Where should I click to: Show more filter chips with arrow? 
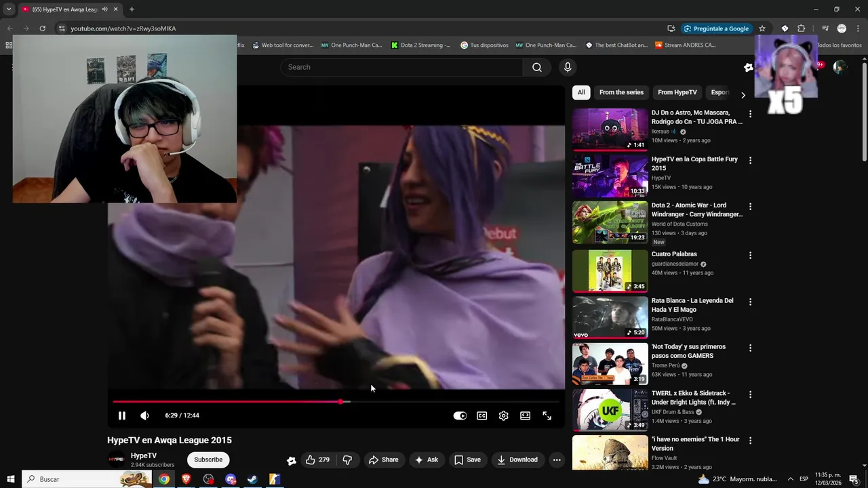coord(743,95)
